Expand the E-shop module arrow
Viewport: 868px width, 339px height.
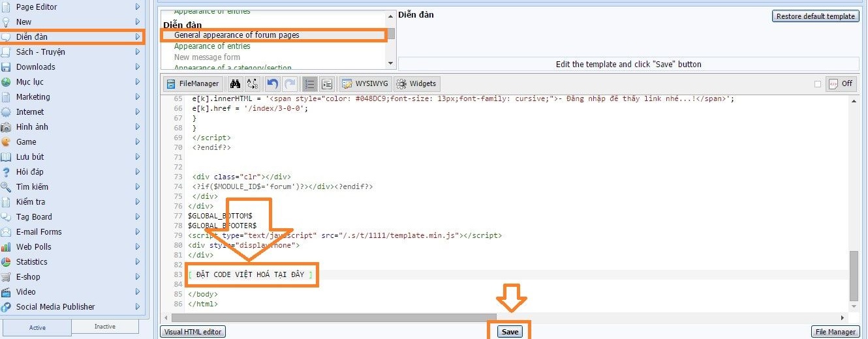point(138,276)
